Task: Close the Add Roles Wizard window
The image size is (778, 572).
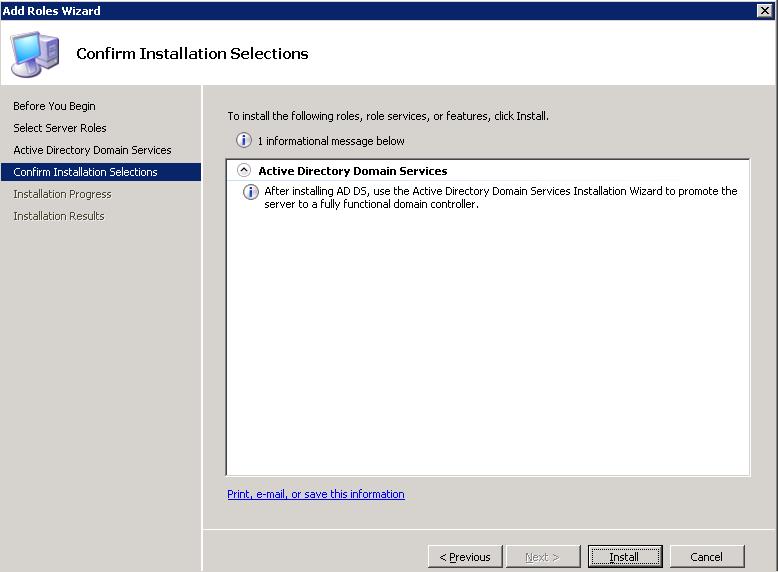Action: pos(764,10)
